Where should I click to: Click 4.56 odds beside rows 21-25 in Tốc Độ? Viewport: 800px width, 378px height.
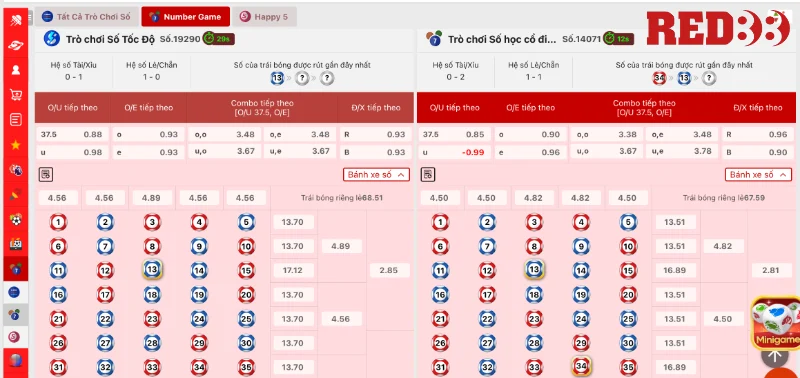pos(341,319)
